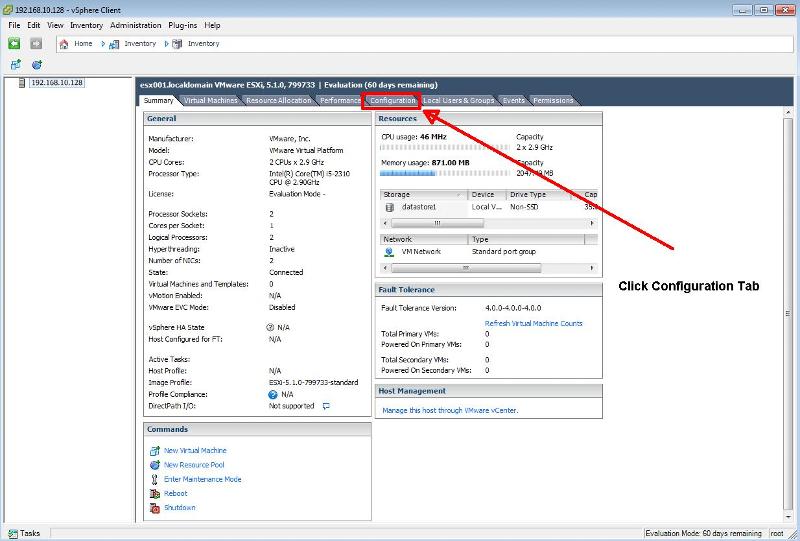Click the storage table horizontal scrollbar thumb
Viewport: 800px width, 541px height.
pos(437,224)
